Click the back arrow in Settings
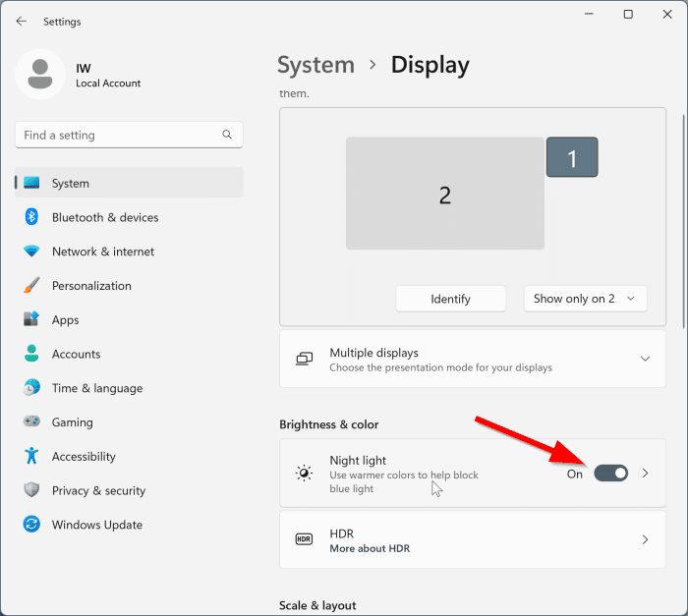 click(21, 21)
